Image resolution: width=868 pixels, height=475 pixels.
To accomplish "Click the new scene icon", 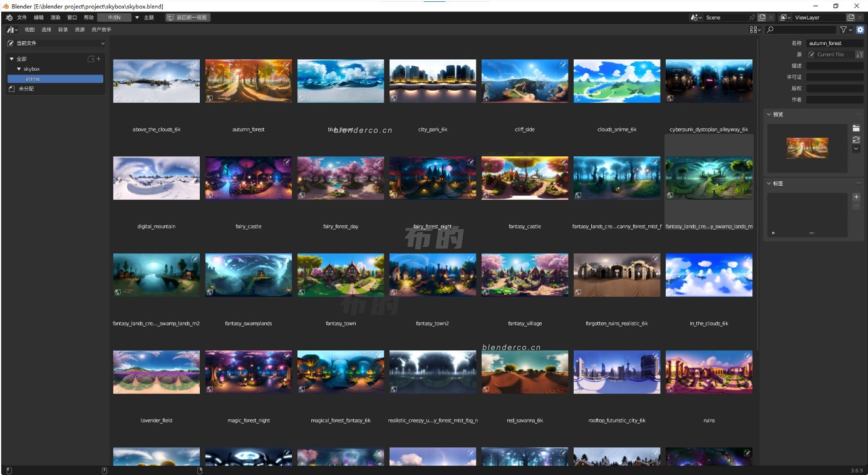I will (x=762, y=18).
